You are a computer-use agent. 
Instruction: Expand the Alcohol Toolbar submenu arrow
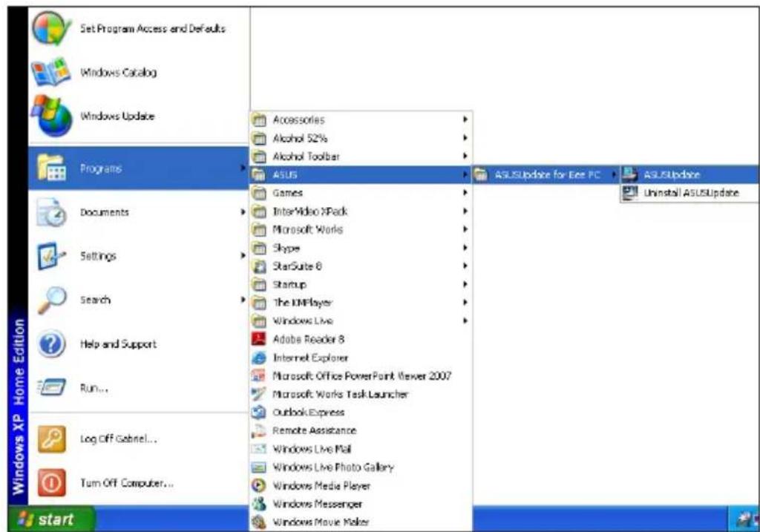(x=465, y=156)
